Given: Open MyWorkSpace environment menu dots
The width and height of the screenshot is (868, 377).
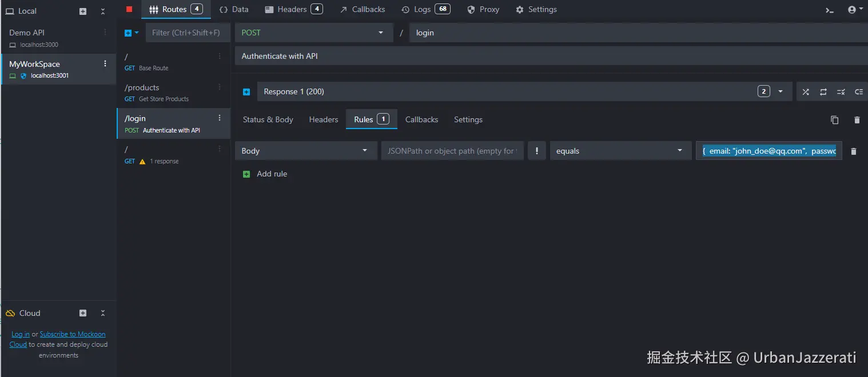Looking at the screenshot, I should 105,63.
